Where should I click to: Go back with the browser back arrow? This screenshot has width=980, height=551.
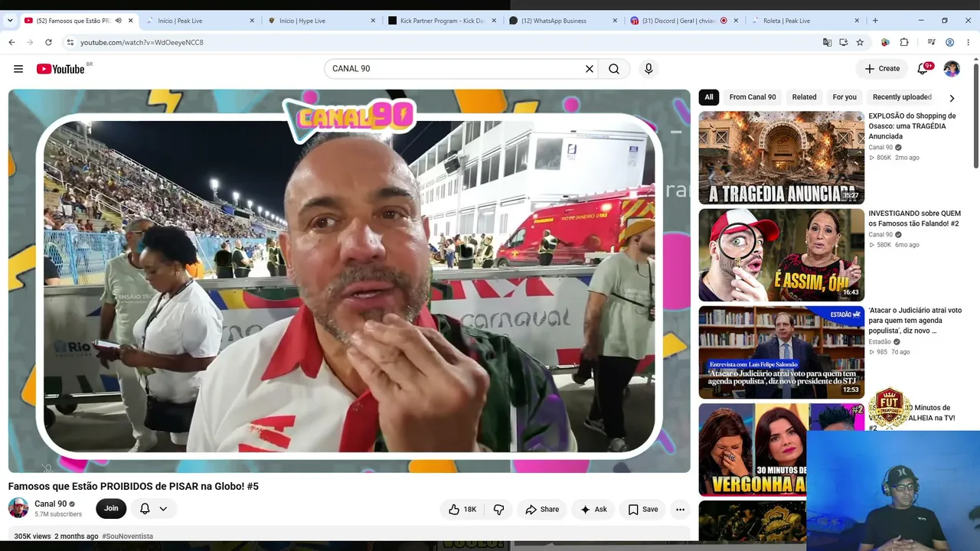coord(11,42)
